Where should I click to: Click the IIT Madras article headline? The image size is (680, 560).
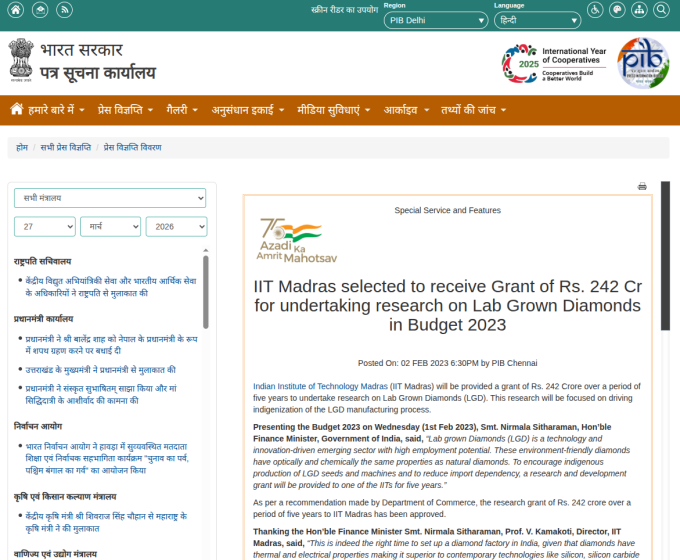click(448, 305)
